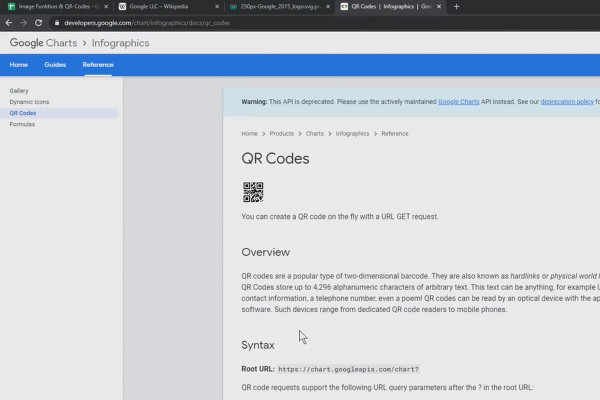Close the Google LLC – Wikipedia tab
Viewport: 600px width, 400px height.
(217, 7)
